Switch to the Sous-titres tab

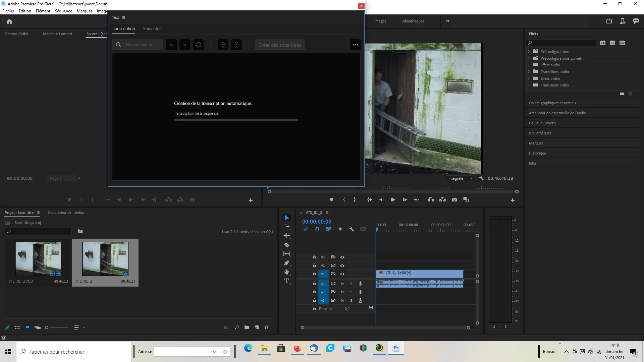(x=153, y=29)
